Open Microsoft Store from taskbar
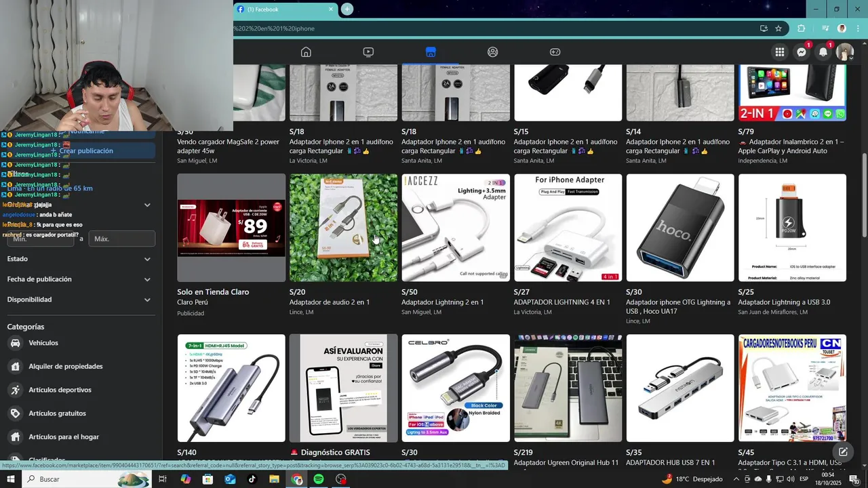Screen dimensions: 868x488 coord(208,479)
